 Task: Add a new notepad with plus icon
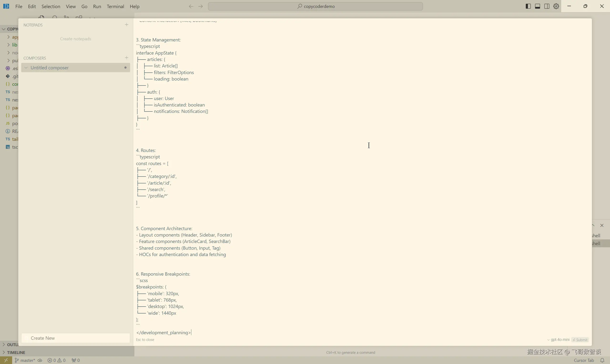[127, 25]
